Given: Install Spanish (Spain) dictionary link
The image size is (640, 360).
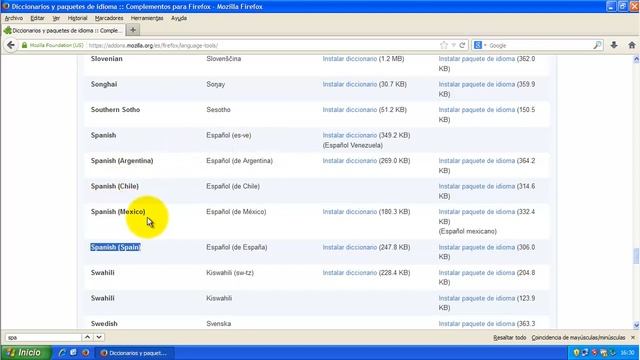Looking at the screenshot, I should coord(349,247).
